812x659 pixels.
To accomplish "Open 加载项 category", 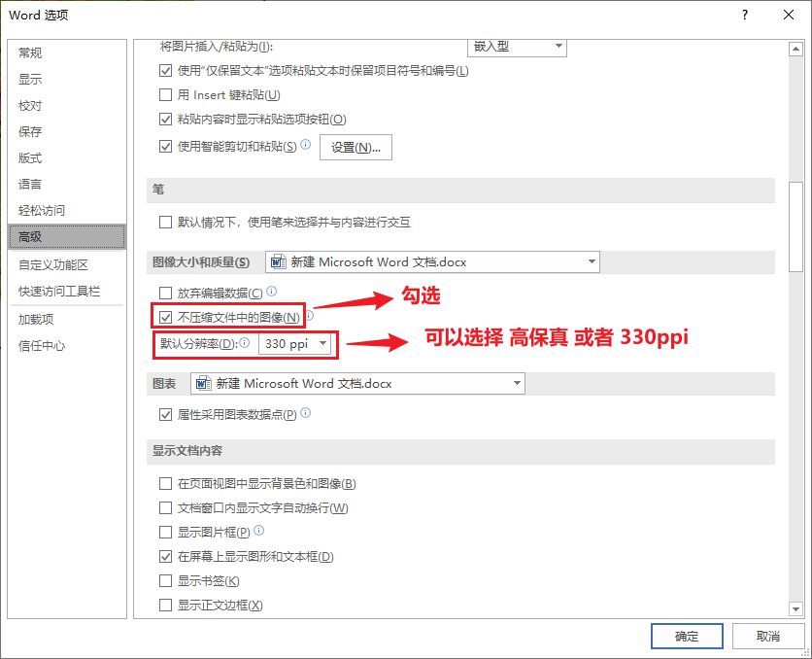I will (x=67, y=319).
